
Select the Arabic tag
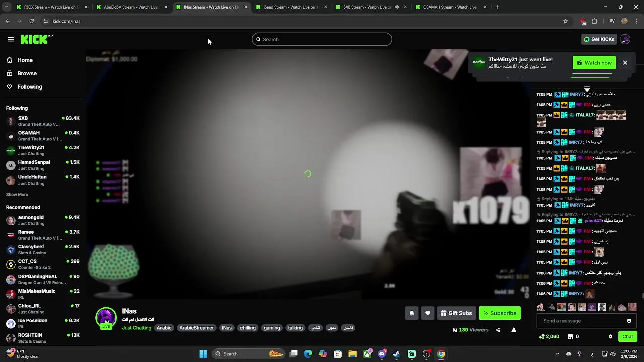pyautogui.click(x=164, y=328)
